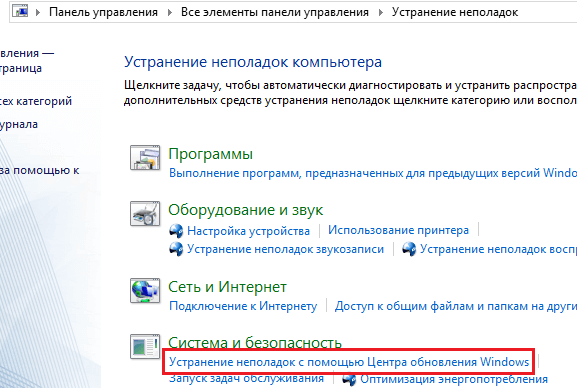Click shield icon beside Оптимизация энергопотребления

(x=349, y=379)
